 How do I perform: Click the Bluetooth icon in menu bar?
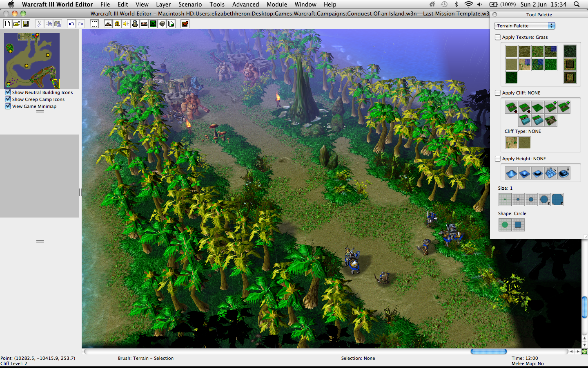pos(456,4)
